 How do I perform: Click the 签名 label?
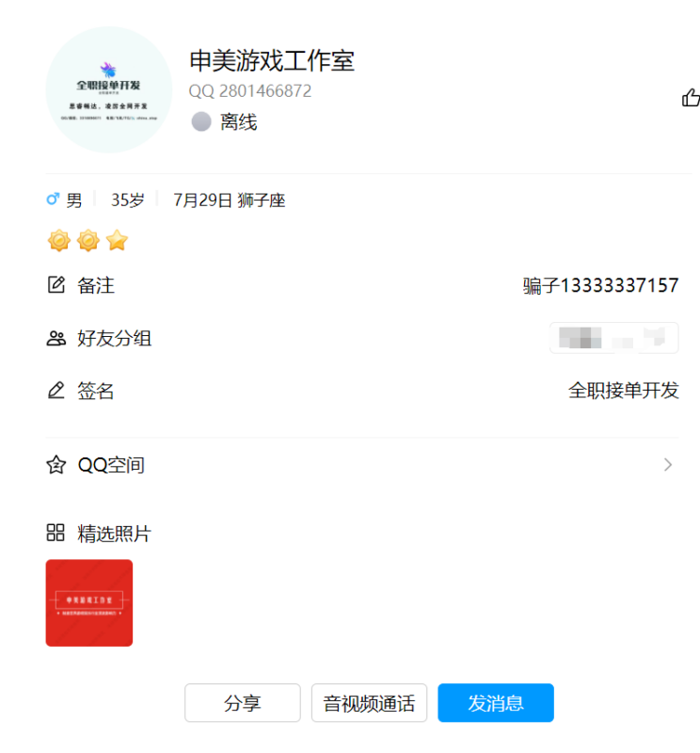click(x=96, y=391)
